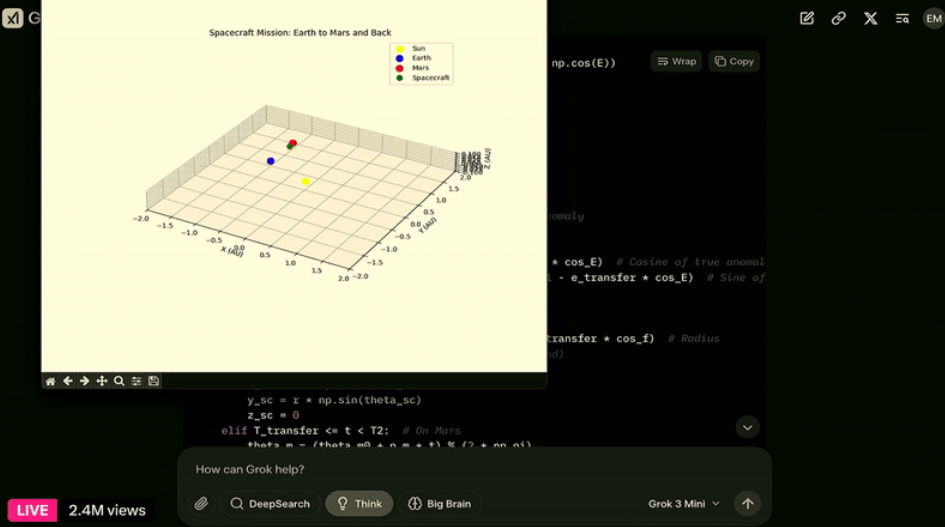Select the Pan axes tool
This screenshot has width=945, height=527.
point(102,381)
